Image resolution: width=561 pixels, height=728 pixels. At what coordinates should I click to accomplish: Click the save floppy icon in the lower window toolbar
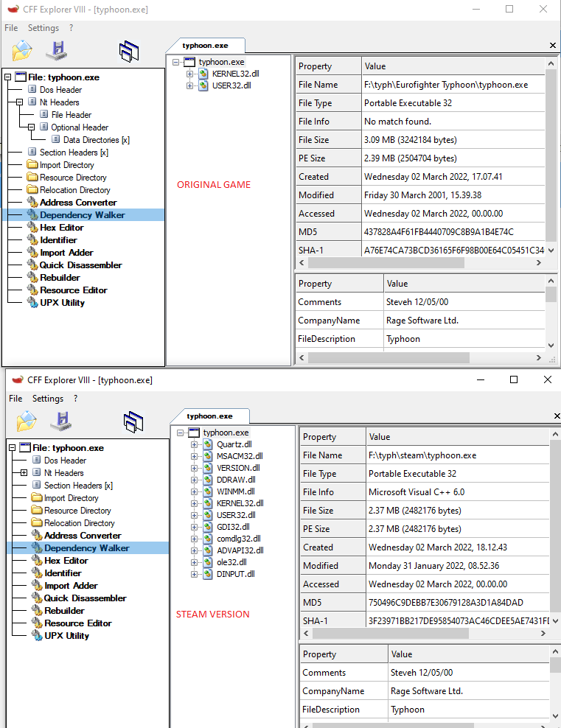pyautogui.click(x=60, y=421)
